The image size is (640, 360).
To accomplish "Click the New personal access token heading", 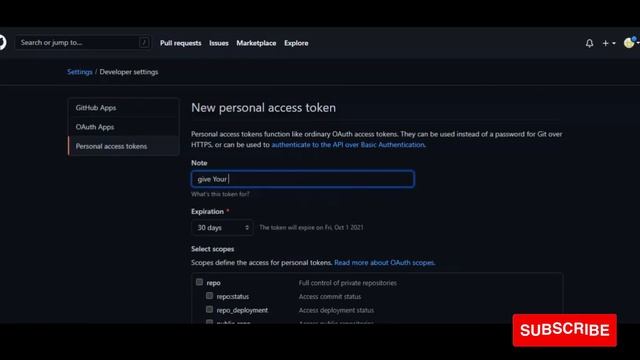I will (264, 108).
